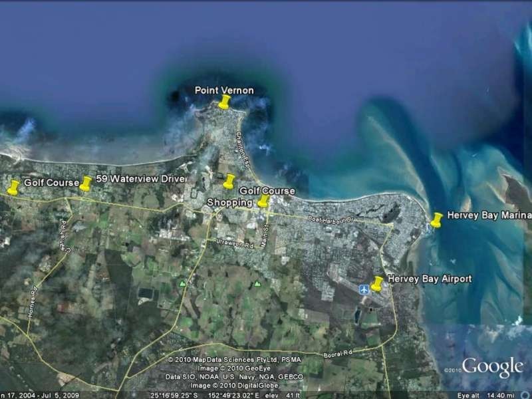Expand the Golf Course placemark details
The width and height of the screenshot is (532, 399).
(x=266, y=191)
